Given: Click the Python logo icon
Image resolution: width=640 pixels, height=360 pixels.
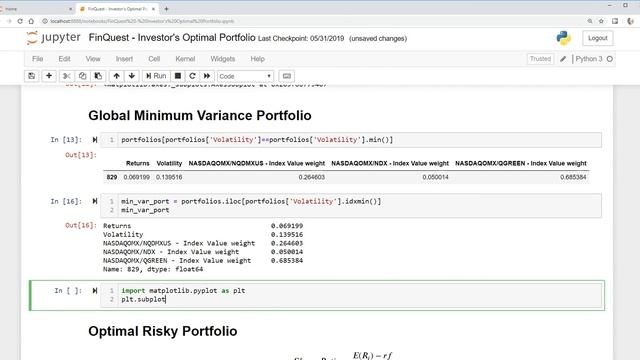Looking at the screenshot, I should (x=563, y=38).
